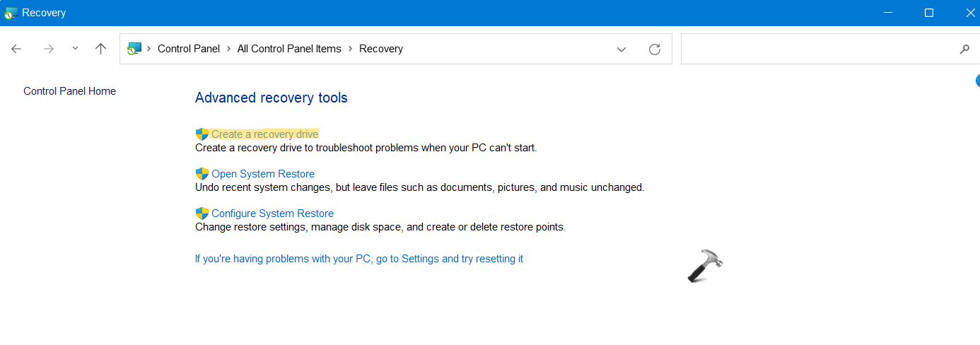Open the address bar history dropdown
980x345 pixels.
click(622, 49)
